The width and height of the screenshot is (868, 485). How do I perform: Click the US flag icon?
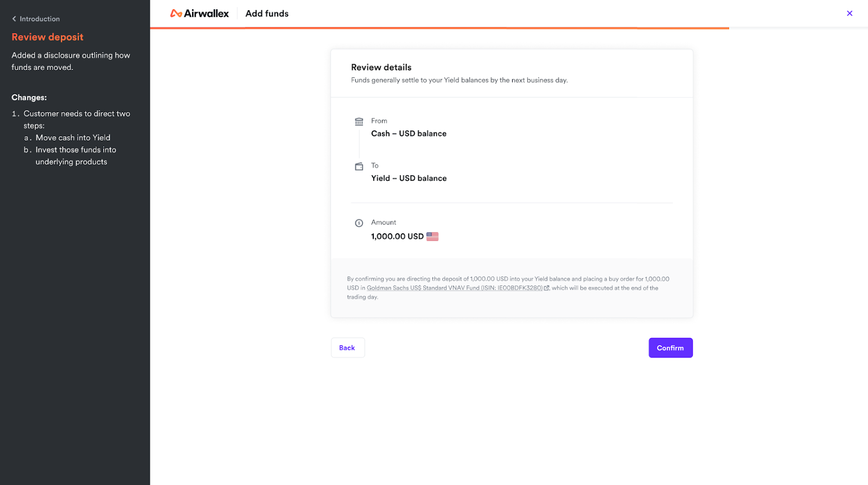click(432, 237)
